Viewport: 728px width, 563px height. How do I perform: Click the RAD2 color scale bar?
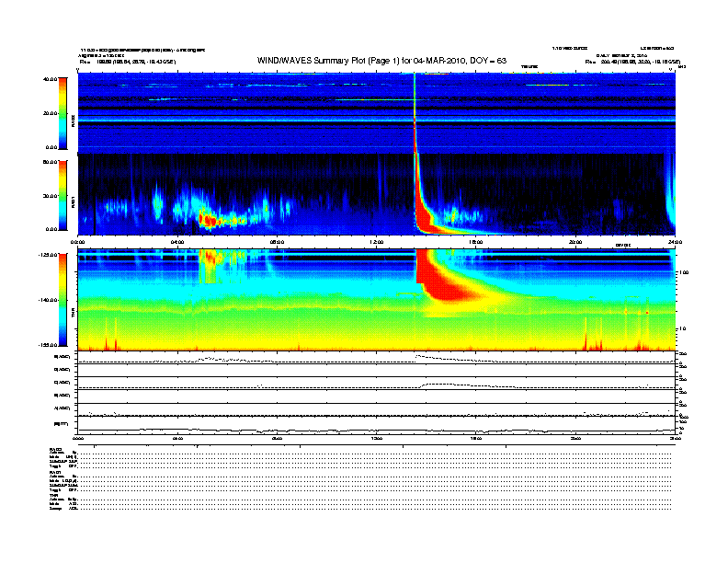63,113
